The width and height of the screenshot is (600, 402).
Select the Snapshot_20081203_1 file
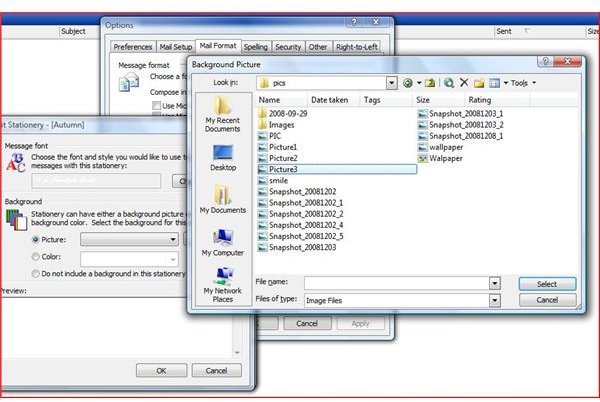461,114
